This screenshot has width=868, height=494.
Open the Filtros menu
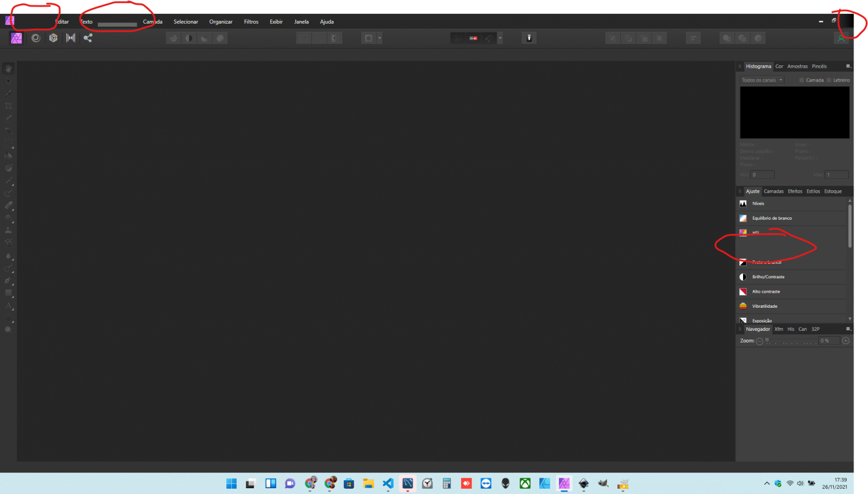tap(251, 21)
